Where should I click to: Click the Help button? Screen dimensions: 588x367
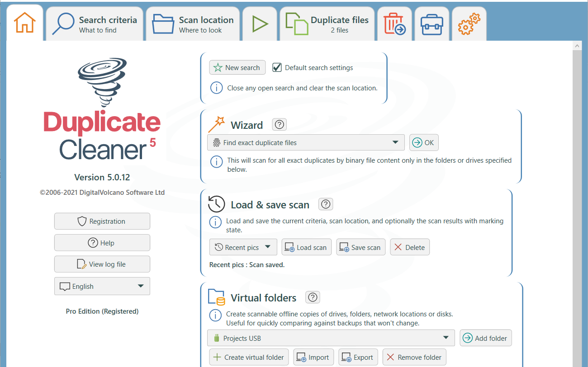(x=102, y=243)
